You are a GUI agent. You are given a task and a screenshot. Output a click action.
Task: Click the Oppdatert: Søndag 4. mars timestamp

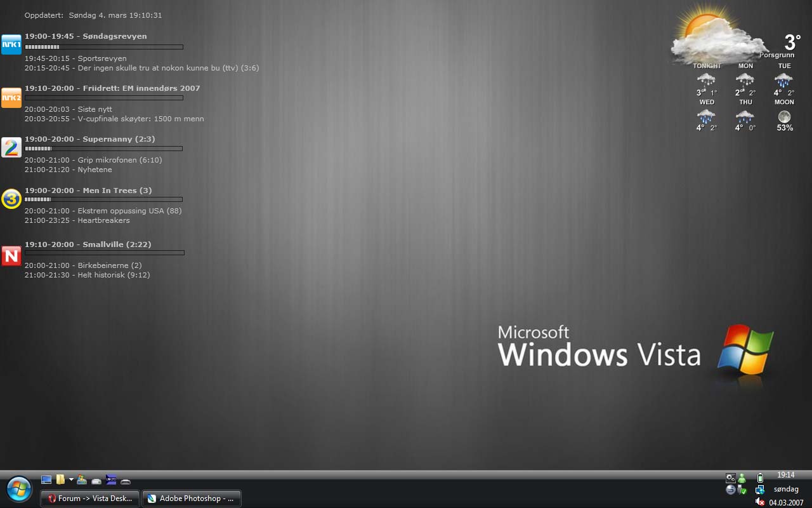(x=93, y=15)
